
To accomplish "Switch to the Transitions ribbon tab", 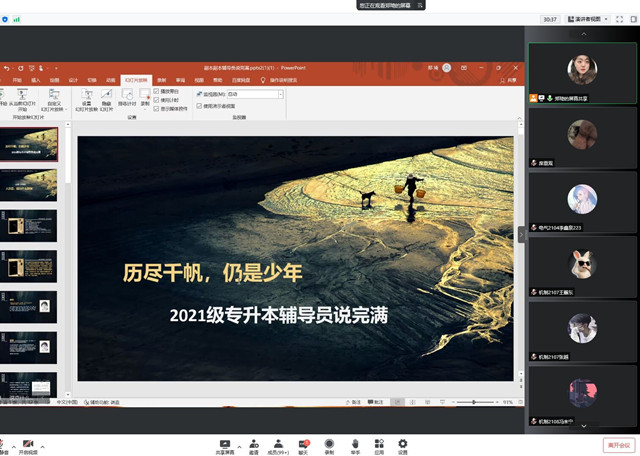I will (92, 80).
